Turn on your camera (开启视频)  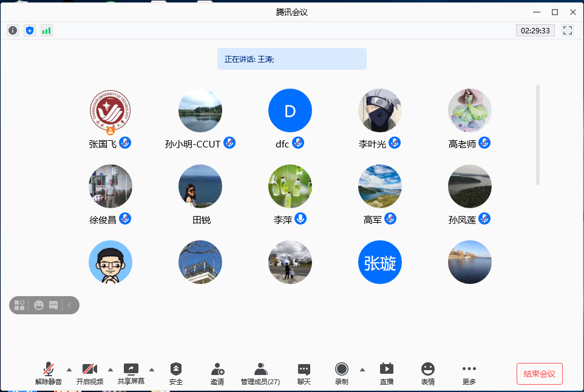pos(90,373)
